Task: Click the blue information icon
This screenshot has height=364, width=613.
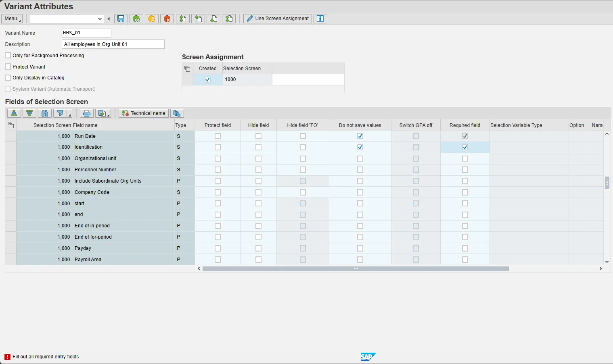Action: pyautogui.click(x=320, y=19)
